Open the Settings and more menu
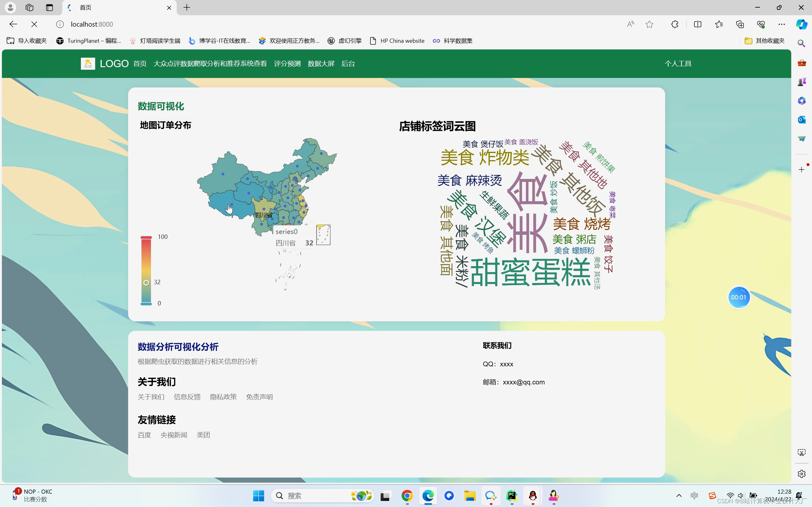The height and width of the screenshot is (507, 812). [782, 24]
